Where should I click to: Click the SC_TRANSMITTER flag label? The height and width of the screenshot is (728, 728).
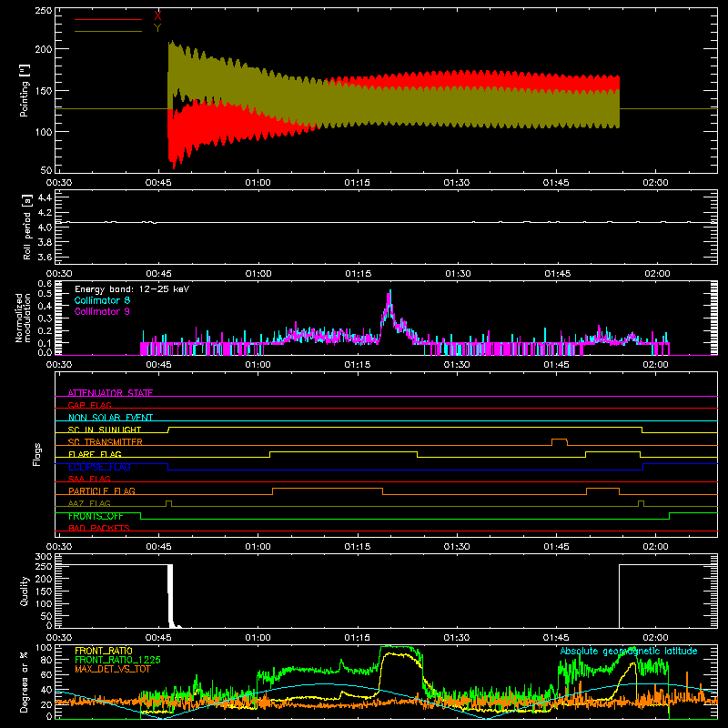click(x=106, y=442)
